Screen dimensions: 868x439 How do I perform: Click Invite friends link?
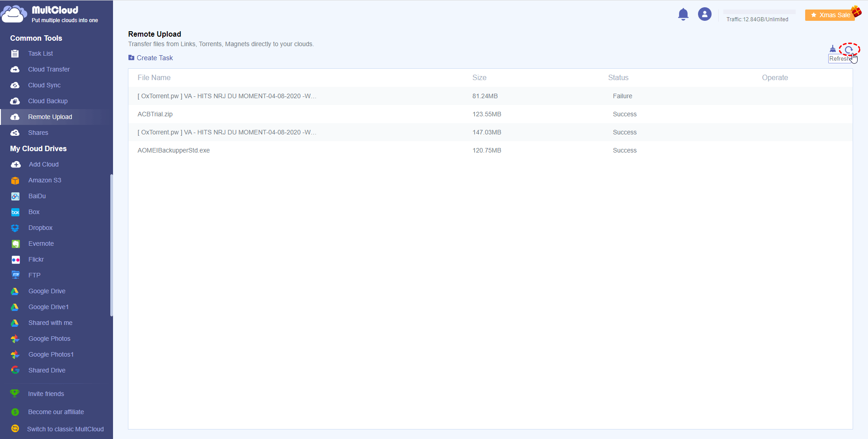point(46,394)
